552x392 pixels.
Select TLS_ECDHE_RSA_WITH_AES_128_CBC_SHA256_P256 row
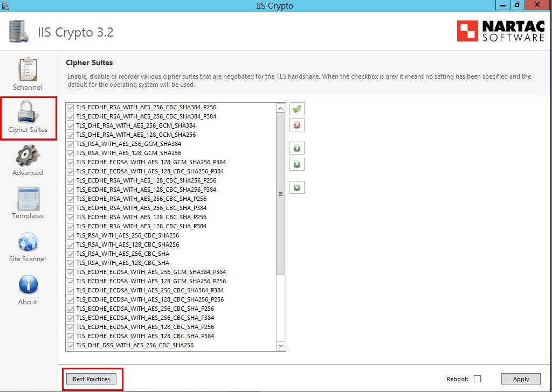click(171, 180)
